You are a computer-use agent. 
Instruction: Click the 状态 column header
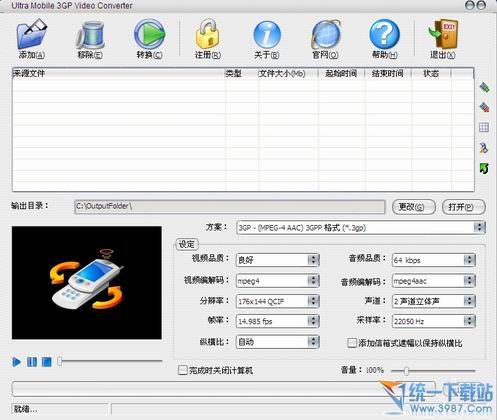[431, 73]
